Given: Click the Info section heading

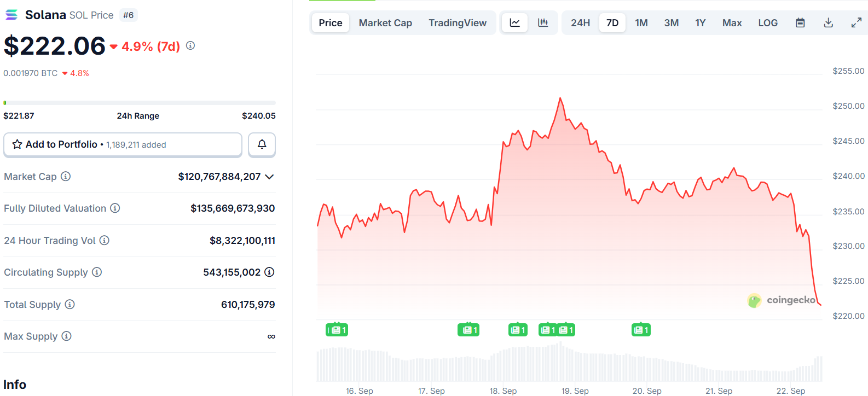Looking at the screenshot, I should [15, 385].
